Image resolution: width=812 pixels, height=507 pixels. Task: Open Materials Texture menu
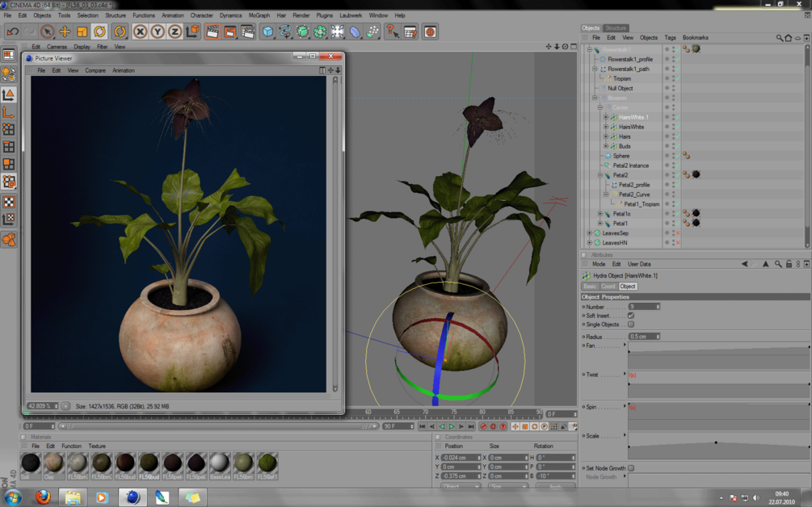(x=97, y=446)
